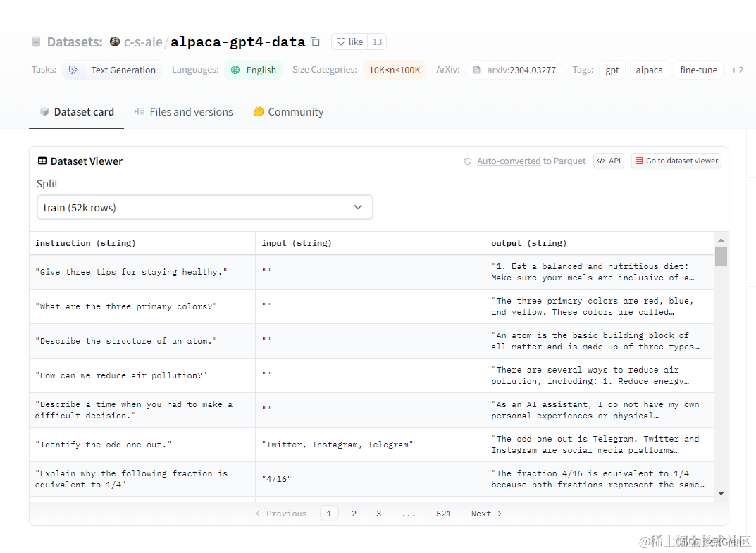756x553 pixels.
Task: Select the English language tag
Action: [253, 70]
